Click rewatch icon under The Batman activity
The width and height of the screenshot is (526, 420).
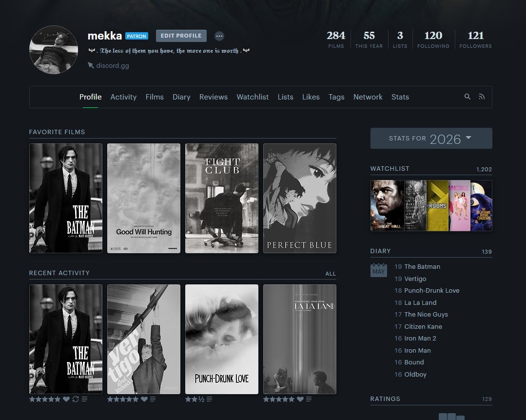[76, 399]
